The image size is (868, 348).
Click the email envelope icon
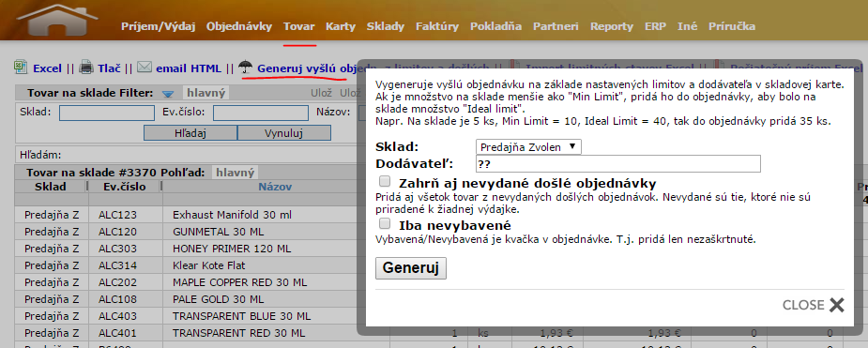tap(144, 68)
